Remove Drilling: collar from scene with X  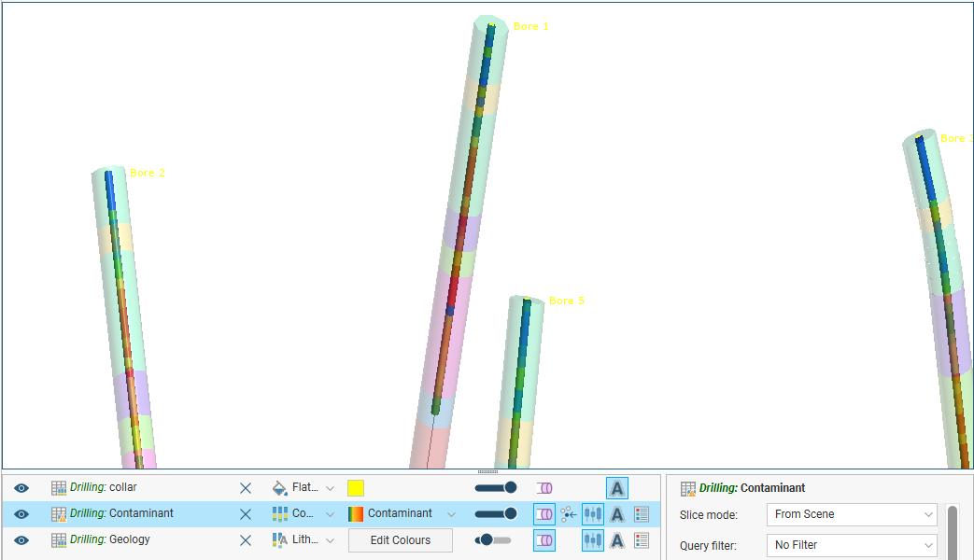pyautogui.click(x=246, y=489)
